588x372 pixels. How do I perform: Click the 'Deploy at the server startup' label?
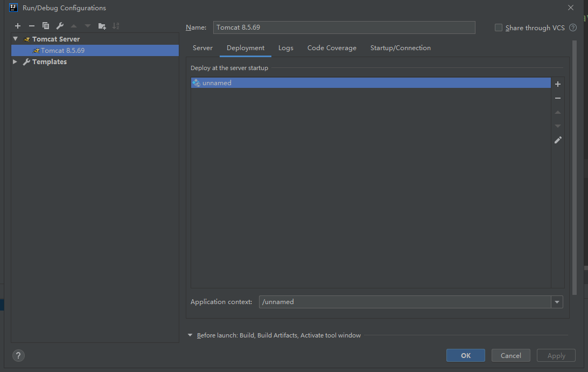(x=229, y=68)
